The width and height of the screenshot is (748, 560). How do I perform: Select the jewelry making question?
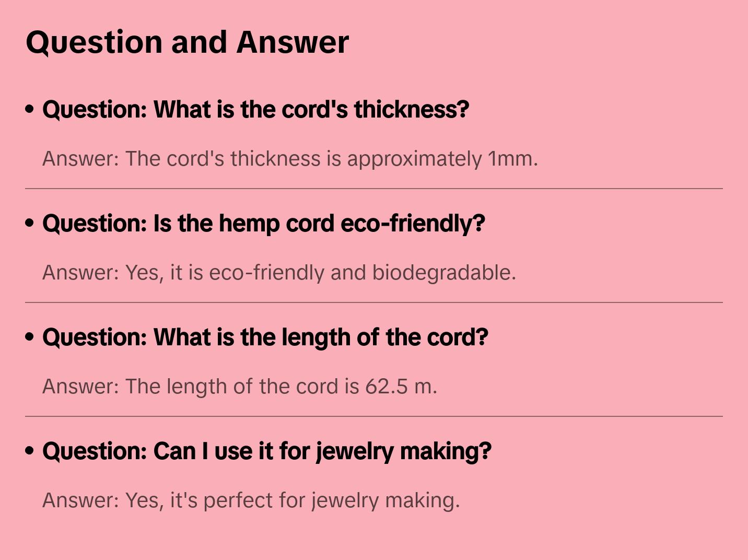(266, 451)
